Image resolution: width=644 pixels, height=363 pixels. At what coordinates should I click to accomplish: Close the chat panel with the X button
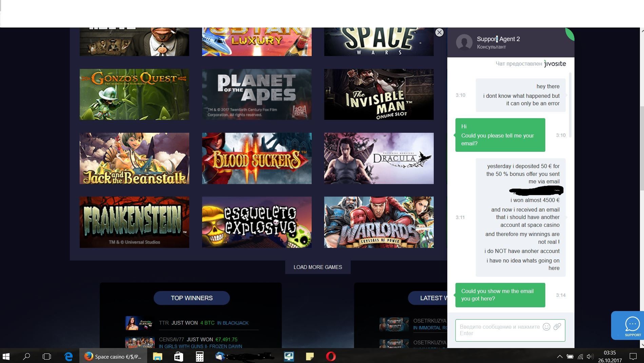point(439,32)
